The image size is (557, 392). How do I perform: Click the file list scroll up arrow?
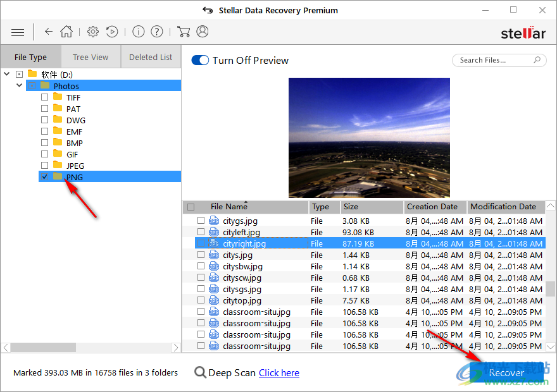pos(551,205)
